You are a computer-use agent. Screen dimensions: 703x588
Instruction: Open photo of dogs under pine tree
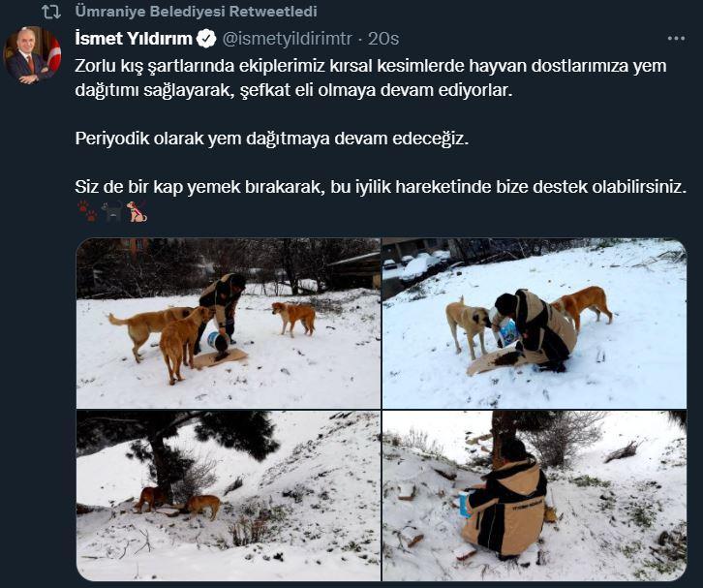[x=229, y=496]
